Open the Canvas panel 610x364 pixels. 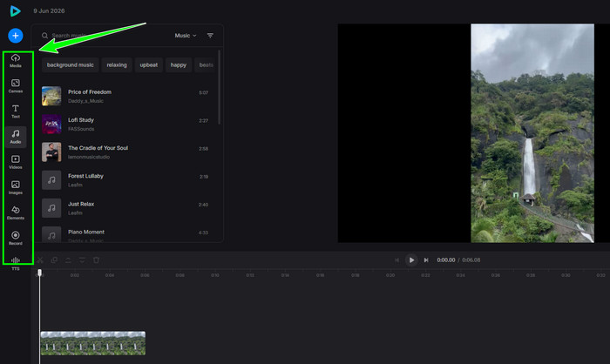16,86
